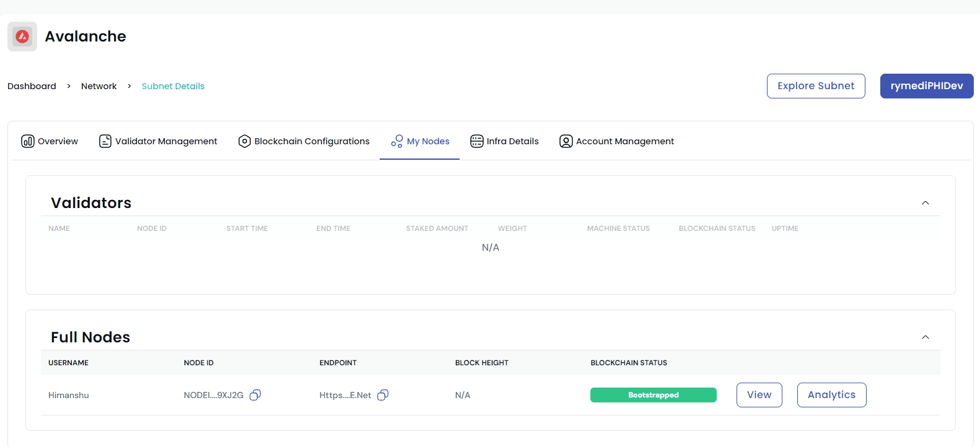The width and height of the screenshot is (980, 447).
Task: View the Himanshu full node
Action: click(759, 395)
